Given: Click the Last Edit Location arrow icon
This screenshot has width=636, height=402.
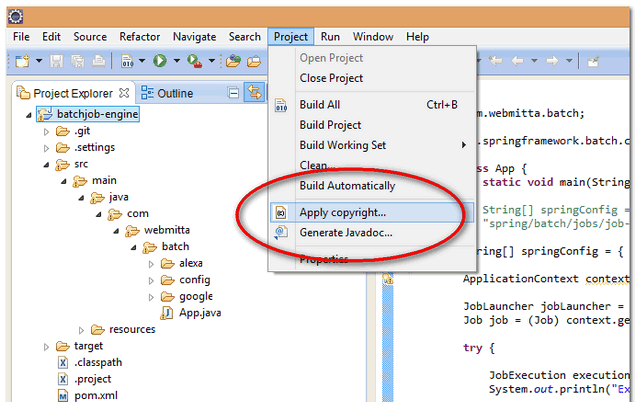Looking at the screenshot, I should (x=495, y=61).
